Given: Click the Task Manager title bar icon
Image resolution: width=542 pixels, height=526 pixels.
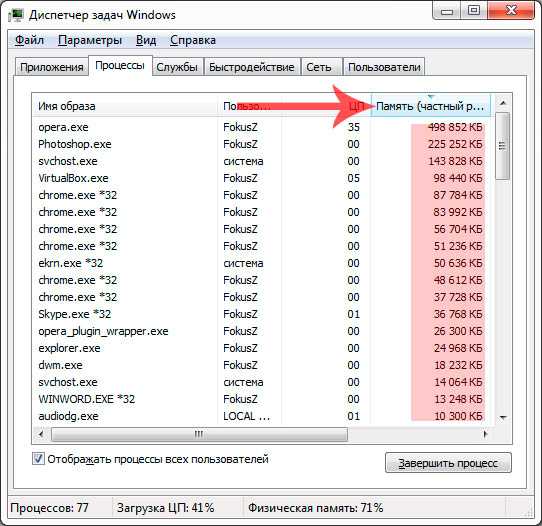Looking at the screenshot, I should [16, 15].
